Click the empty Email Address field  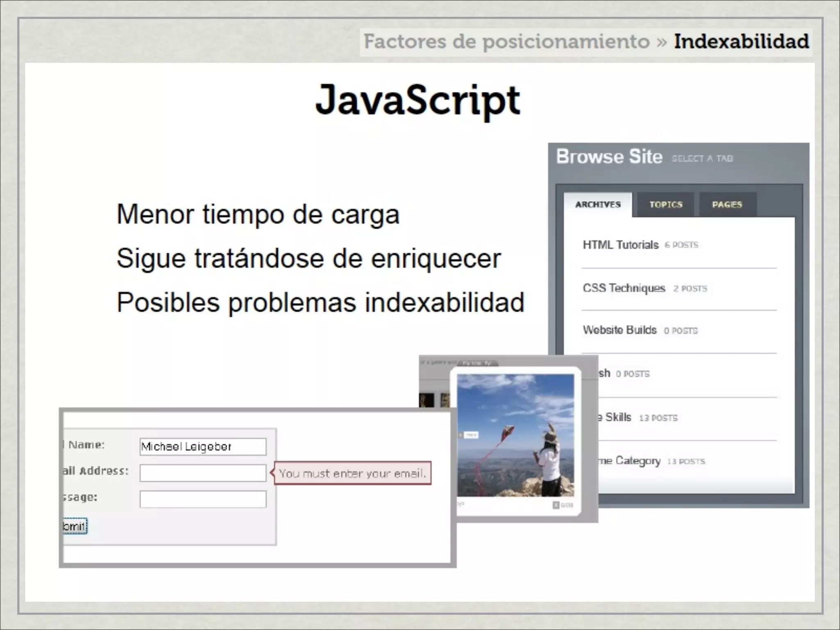coord(203,473)
